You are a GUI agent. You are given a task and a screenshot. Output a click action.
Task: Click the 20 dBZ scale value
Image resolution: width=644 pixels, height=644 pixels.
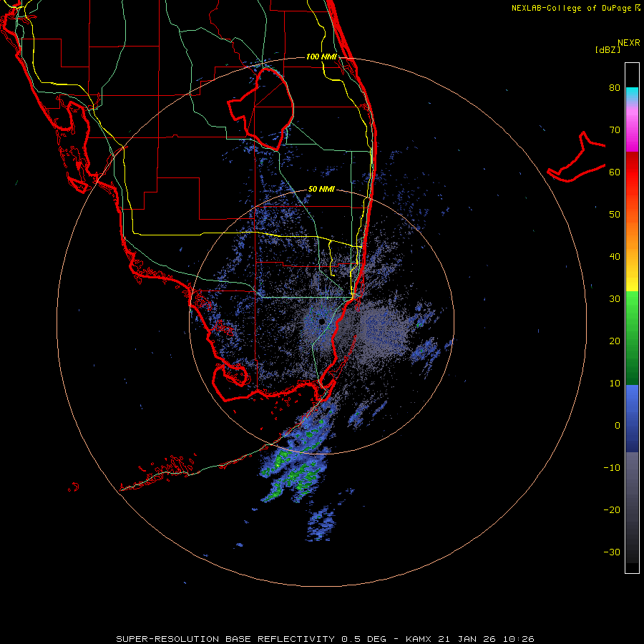click(615, 341)
